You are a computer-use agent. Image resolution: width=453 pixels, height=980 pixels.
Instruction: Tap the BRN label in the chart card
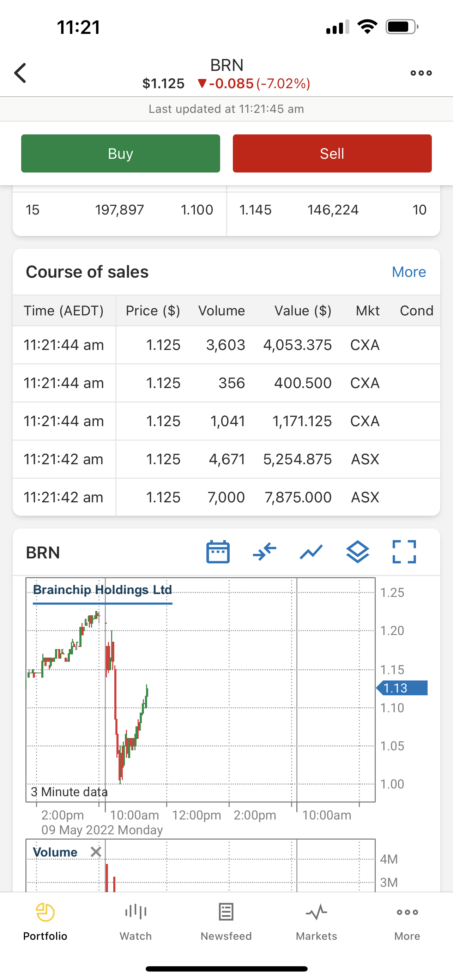pos(43,552)
